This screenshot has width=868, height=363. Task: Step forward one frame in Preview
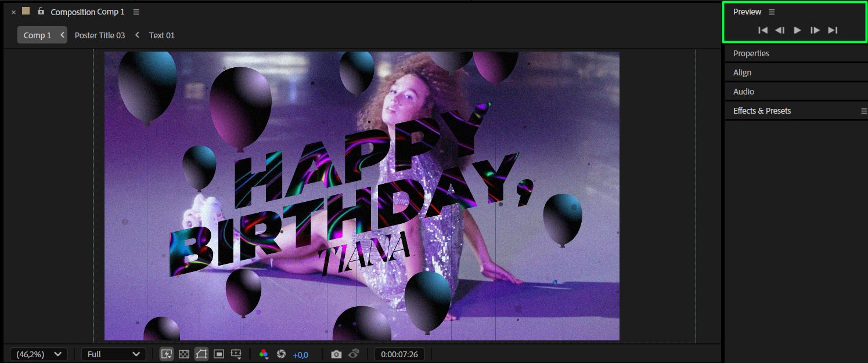coord(815,30)
